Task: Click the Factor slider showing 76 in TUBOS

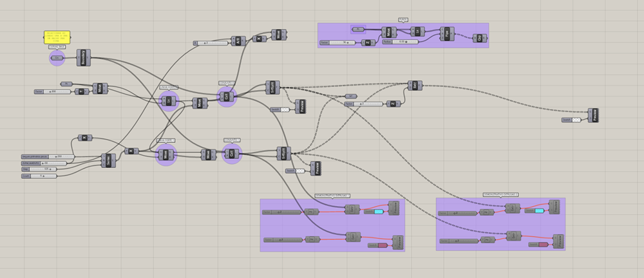Action: pos(338,42)
